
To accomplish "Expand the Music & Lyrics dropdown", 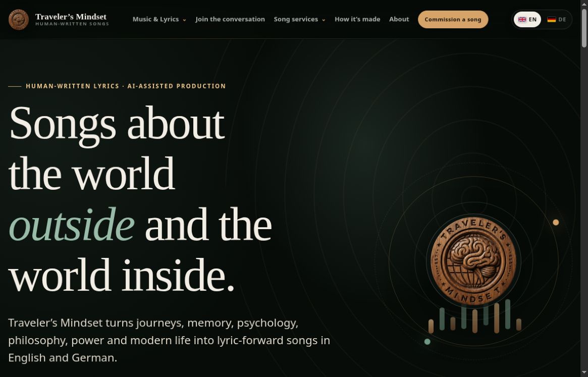I will tap(159, 19).
